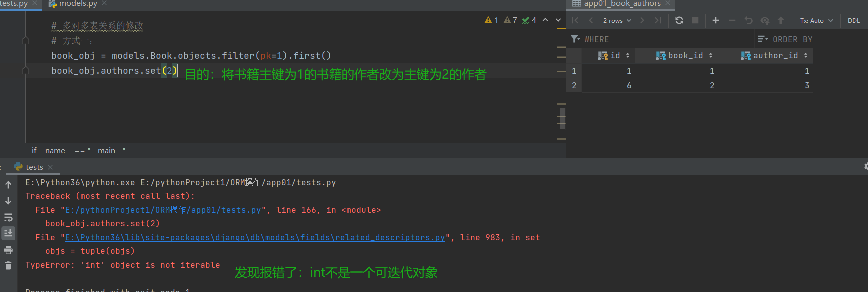
Task: Expand the ORDER BY sort options
Action: coord(763,39)
